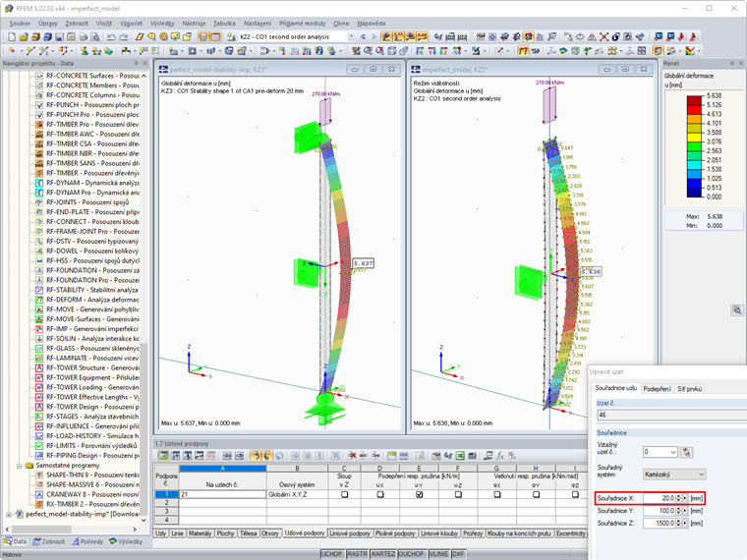The image size is (747, 560).
Task: Toggle DXF in status bar
Action: click(458, 554)
